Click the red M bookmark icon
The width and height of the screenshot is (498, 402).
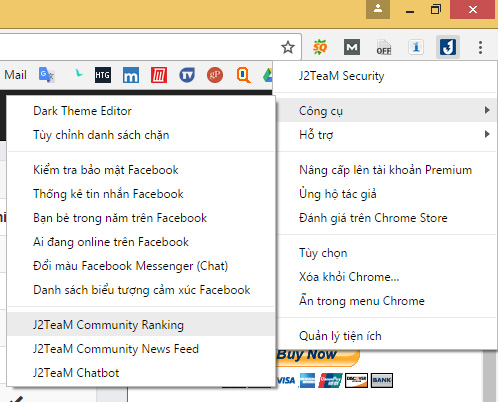(x=159, y=75)
